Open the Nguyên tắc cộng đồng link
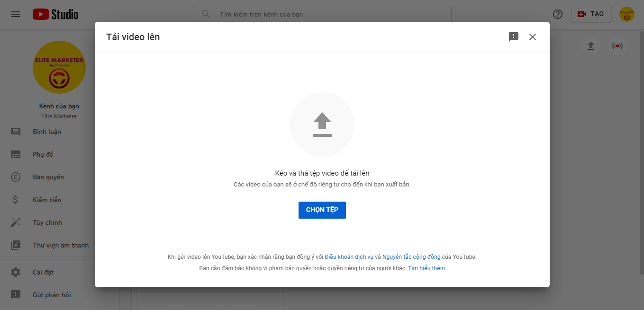The width and height of the screenshot is (644, 310). [x=411, y=257]
